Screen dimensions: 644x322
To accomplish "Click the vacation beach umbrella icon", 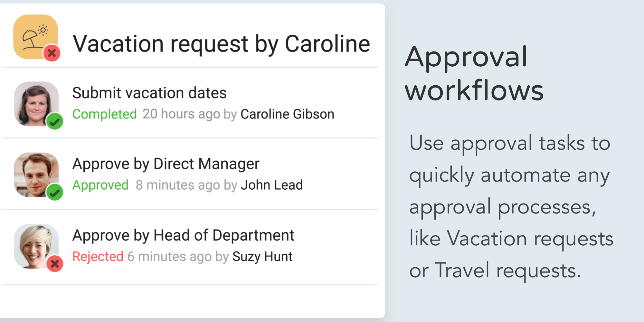I will [x=34, y=36].
